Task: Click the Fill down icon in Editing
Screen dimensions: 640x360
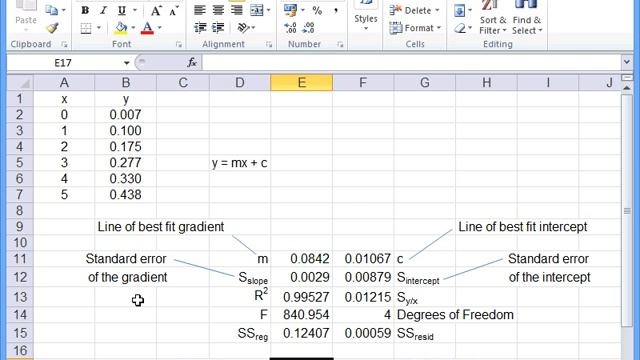Action: pos(460,11)
